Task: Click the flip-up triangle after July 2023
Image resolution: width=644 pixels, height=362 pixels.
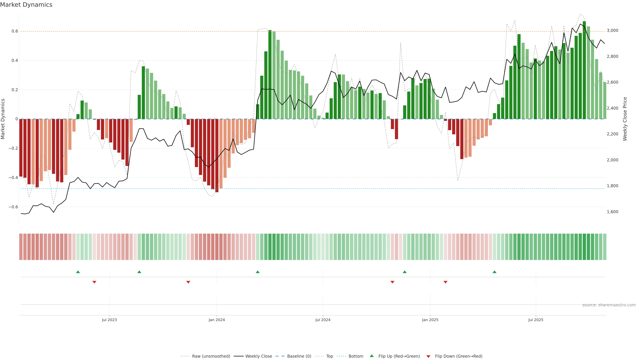Action: [x=139, y=272]
